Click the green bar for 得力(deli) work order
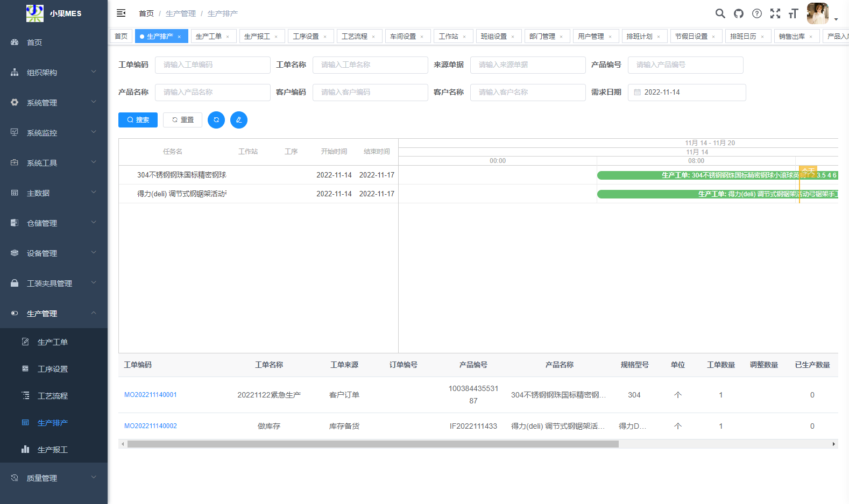Viewport: 849px width, 504px height. [718, 194]
